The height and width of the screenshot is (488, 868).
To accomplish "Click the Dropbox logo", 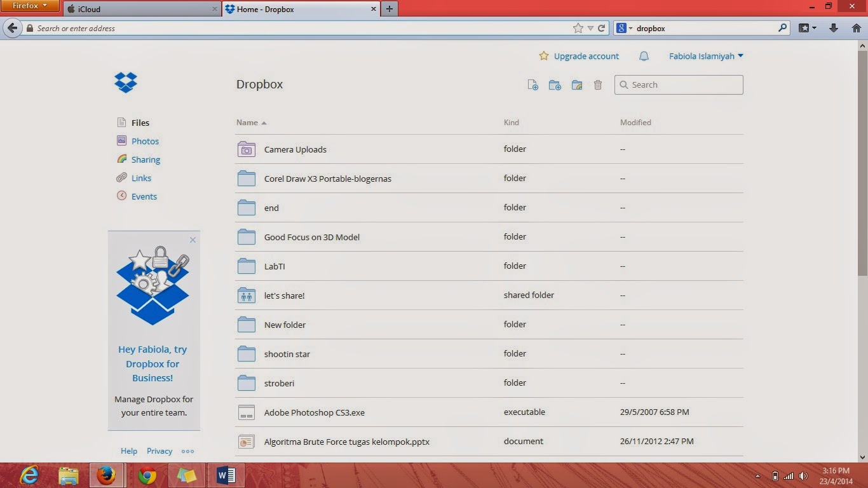I will click(126, 83).
